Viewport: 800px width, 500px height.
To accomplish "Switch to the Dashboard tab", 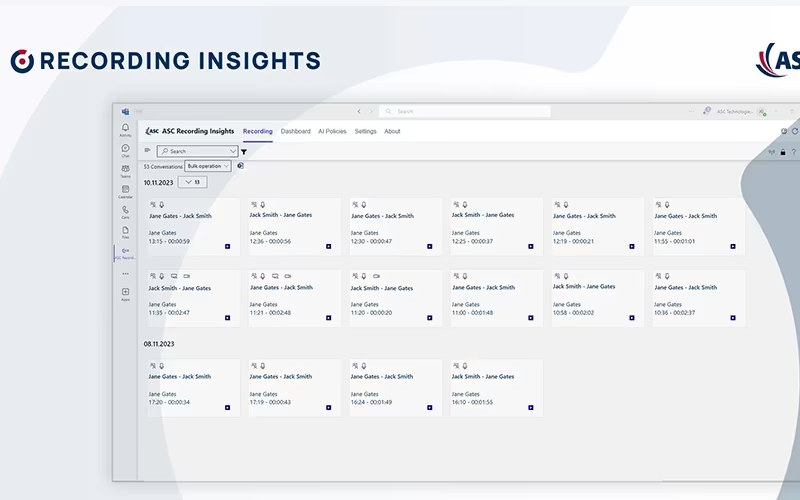I will (x=295, y=131).
